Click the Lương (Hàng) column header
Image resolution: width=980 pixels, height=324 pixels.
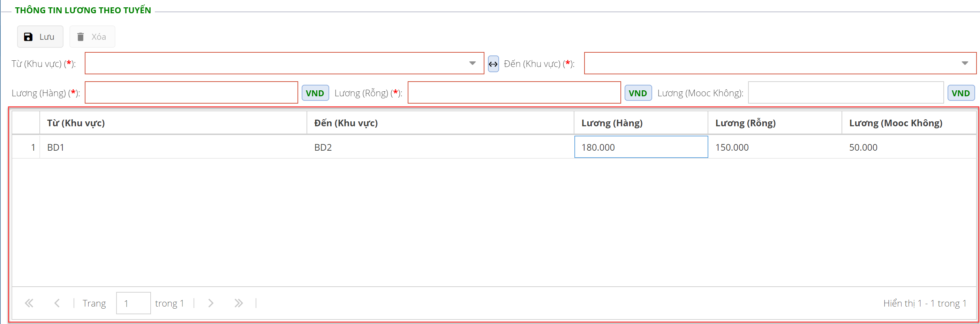(612, 123)
